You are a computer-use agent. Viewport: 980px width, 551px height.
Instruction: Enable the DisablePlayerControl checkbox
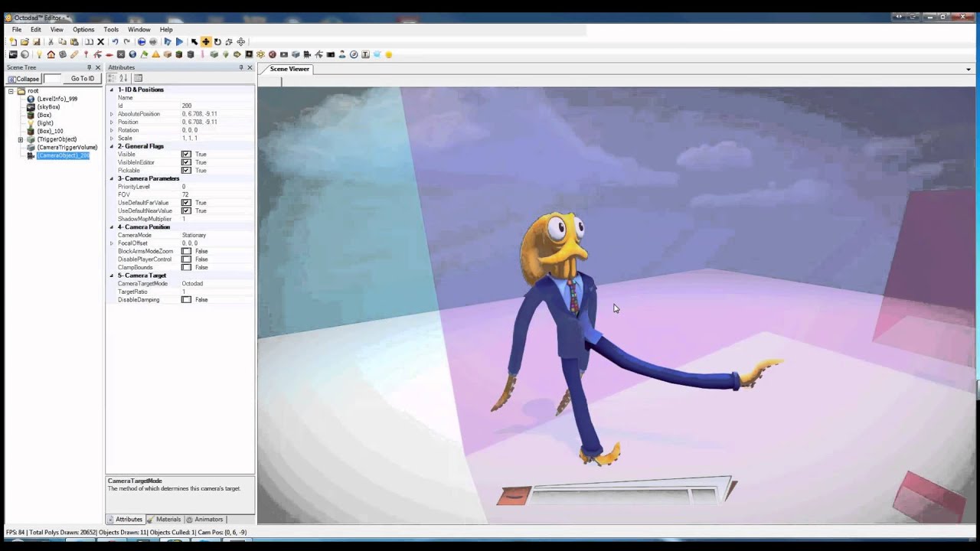pyautogui.click(x=186, y=259)
